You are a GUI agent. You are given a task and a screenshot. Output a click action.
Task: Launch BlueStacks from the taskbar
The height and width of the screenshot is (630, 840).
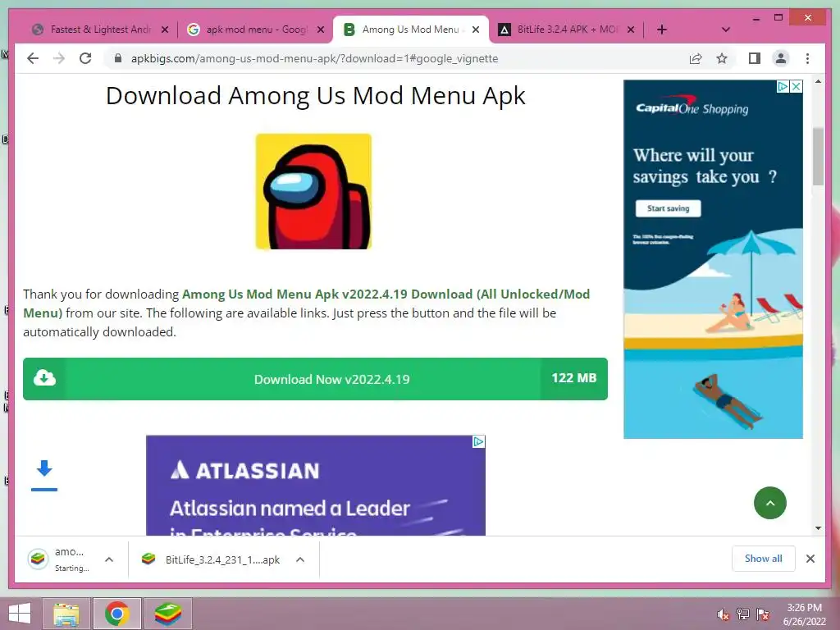click(167, 614)
